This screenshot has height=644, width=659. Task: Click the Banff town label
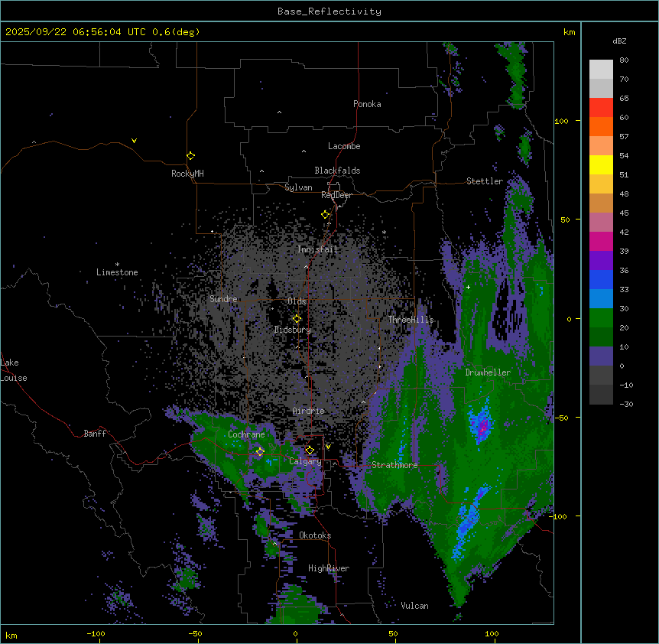click(95, 434)
